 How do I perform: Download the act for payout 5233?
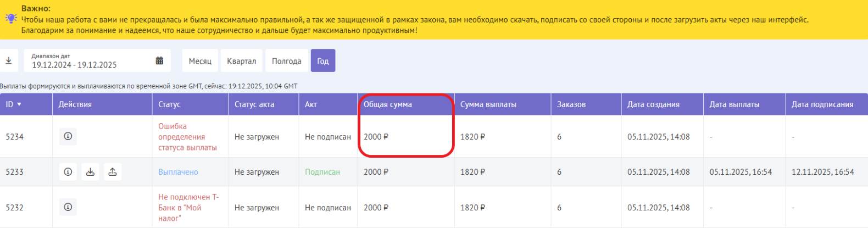point(90,172)
